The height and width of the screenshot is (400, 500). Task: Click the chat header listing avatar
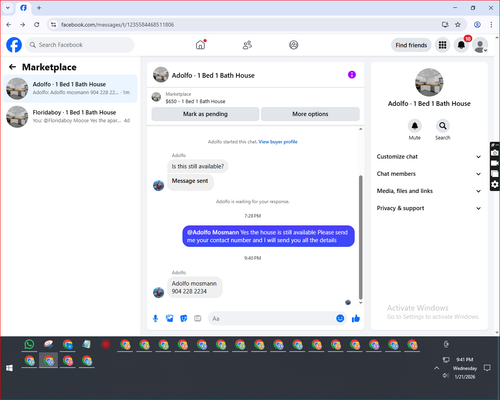(161, 75)
